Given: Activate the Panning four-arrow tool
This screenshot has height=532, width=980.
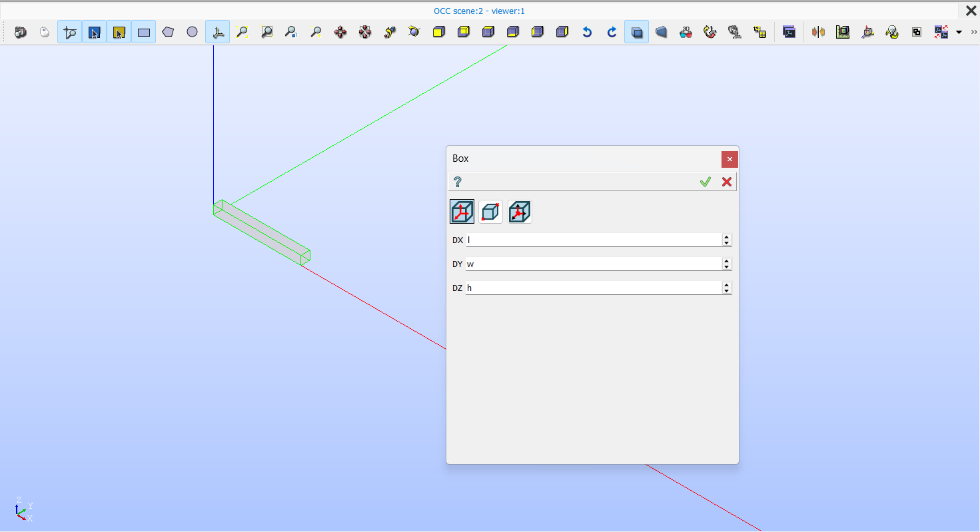Looking at the screenshot, I should pyautogui.click(x=340, y=32).
